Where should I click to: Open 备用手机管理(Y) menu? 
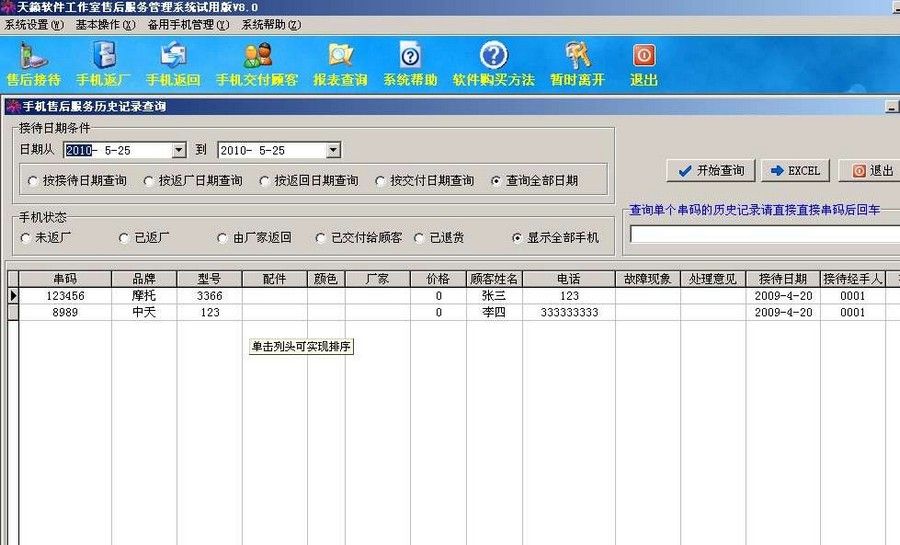tap(188, 25)
